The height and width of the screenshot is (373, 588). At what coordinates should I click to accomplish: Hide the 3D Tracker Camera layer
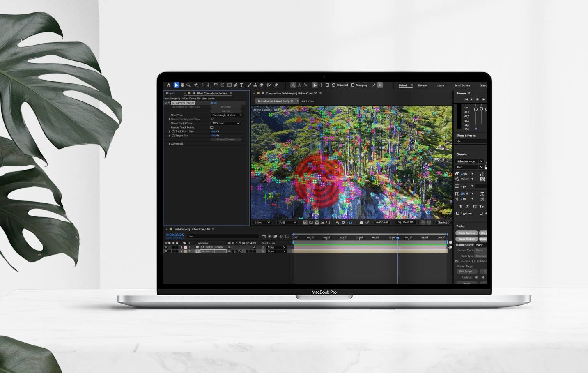click(166, 247)
